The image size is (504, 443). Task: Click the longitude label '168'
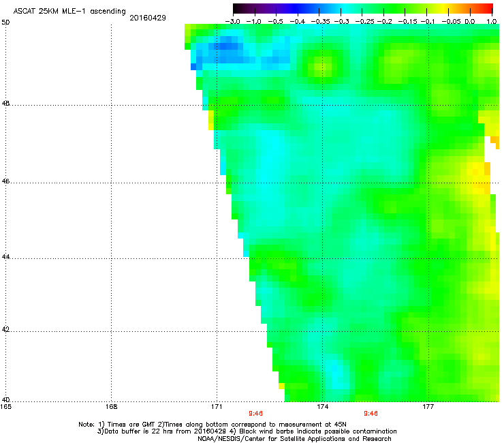[111, 407]
